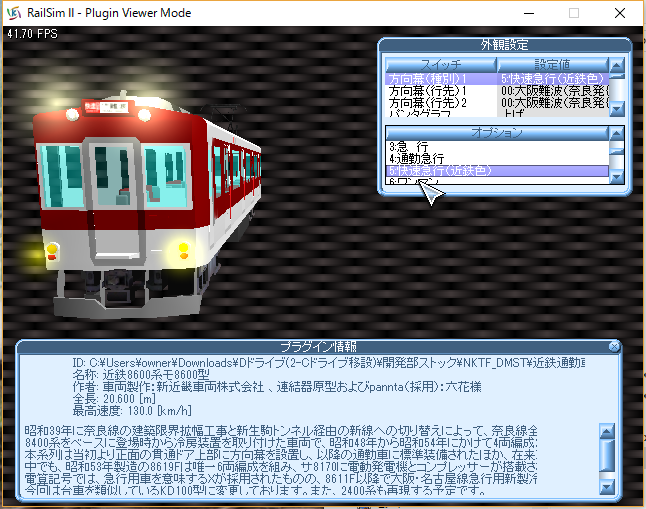Screen dimensions: 646x509
Task: Click the 全長: 20.600 m line
Action: (x=114, y=399)
